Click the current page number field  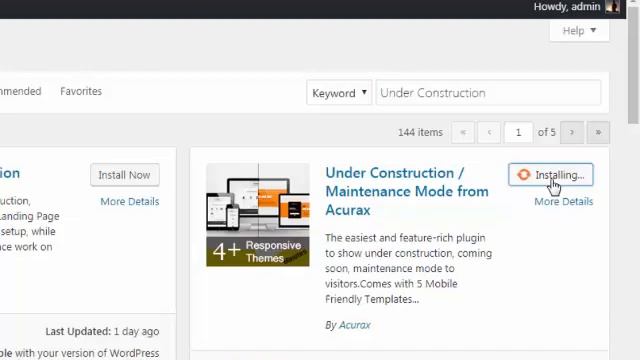click(518, 132)
